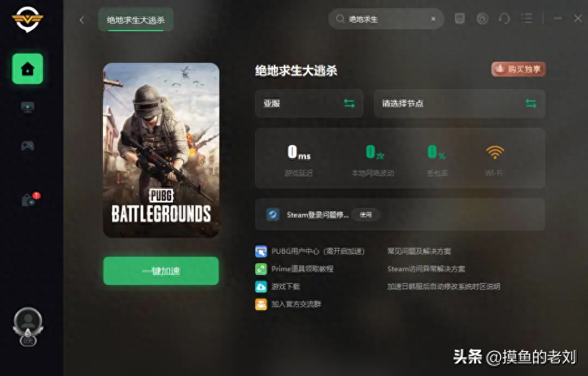The image size is (588, 376).
Task: Click the swap arrows beside 请选择节点
Action: click(531, 104)
